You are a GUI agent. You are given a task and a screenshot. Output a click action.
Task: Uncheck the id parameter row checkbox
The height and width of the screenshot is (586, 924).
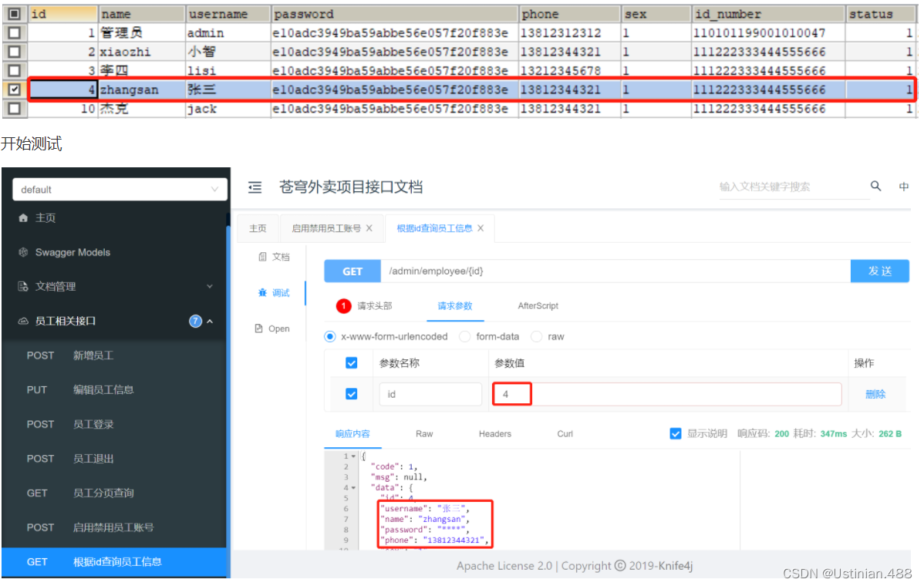point(351,394)
